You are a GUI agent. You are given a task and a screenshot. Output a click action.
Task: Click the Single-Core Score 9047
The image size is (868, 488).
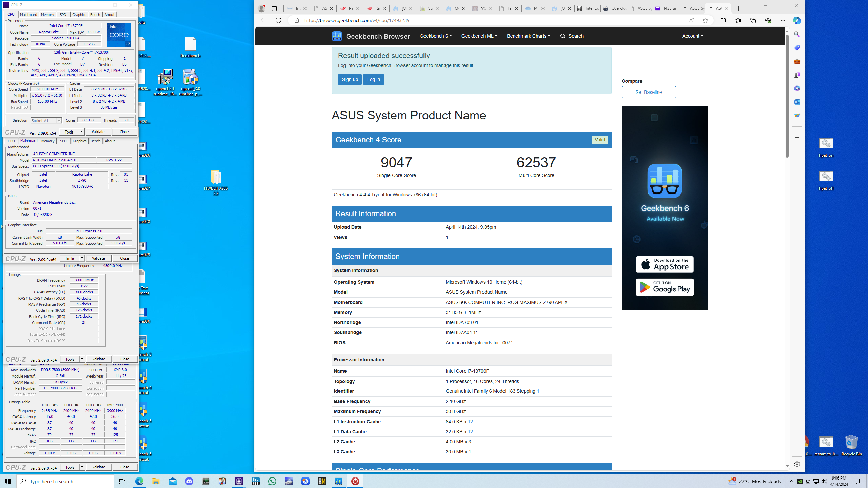pyautogui.click(x=396, y=162)
